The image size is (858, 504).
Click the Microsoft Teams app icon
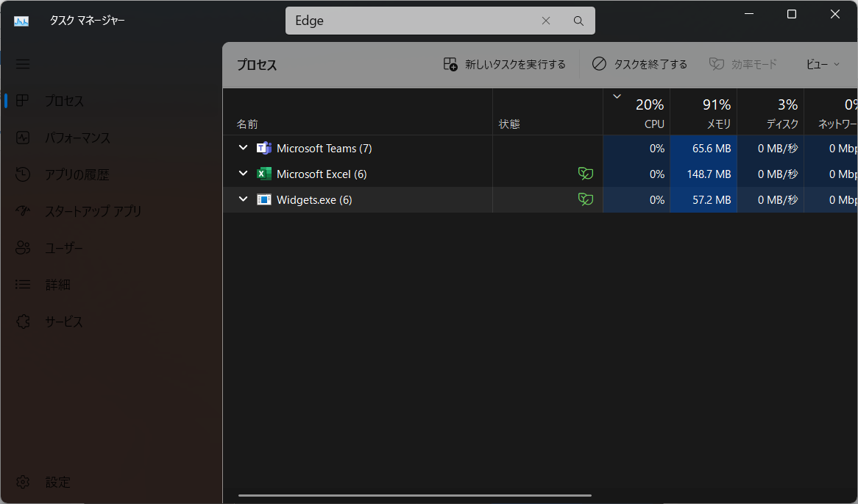click(264, 148)
